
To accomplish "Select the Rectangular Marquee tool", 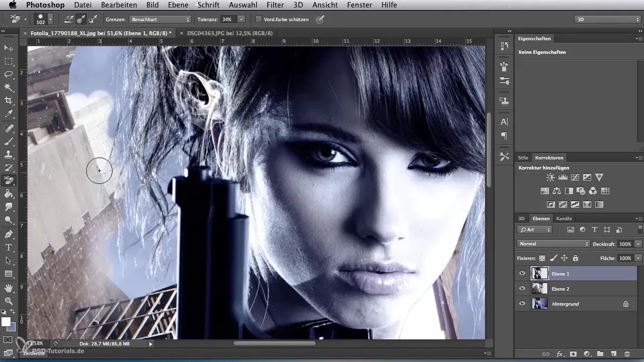I will point(9,61).
